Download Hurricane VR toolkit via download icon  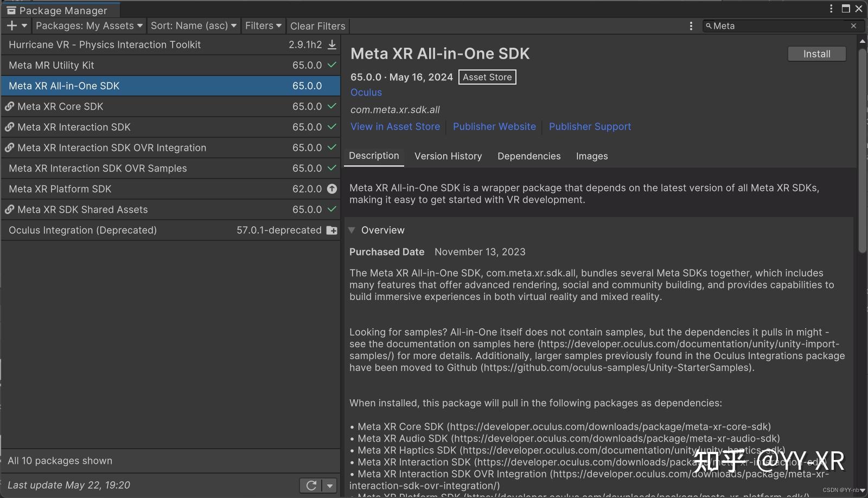click(331, 44)
